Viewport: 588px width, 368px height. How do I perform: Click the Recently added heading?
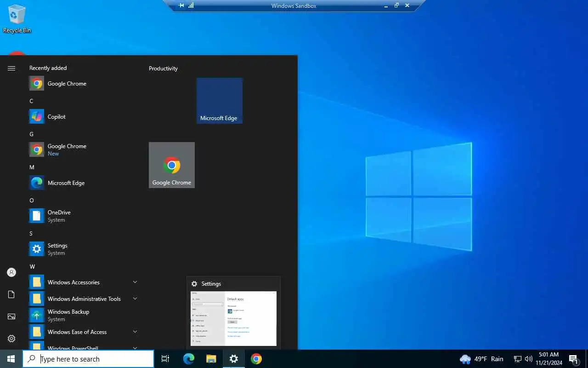48,68
